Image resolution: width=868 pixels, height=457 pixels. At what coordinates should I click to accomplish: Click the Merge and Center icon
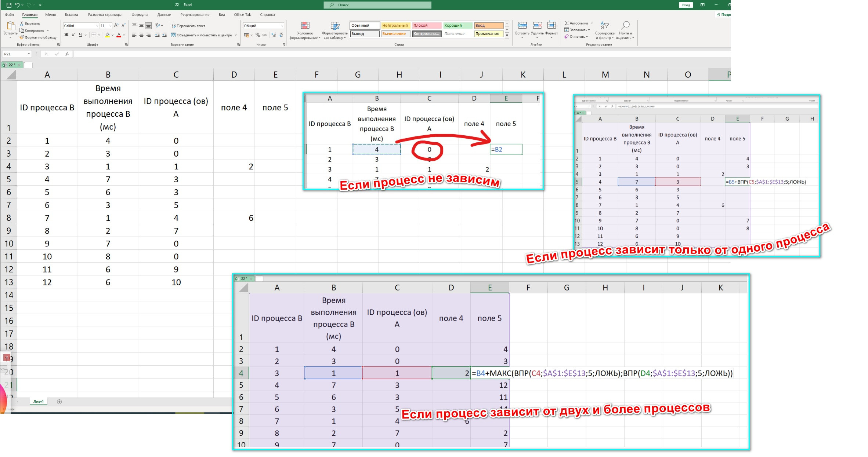click(x=173, y=35)
